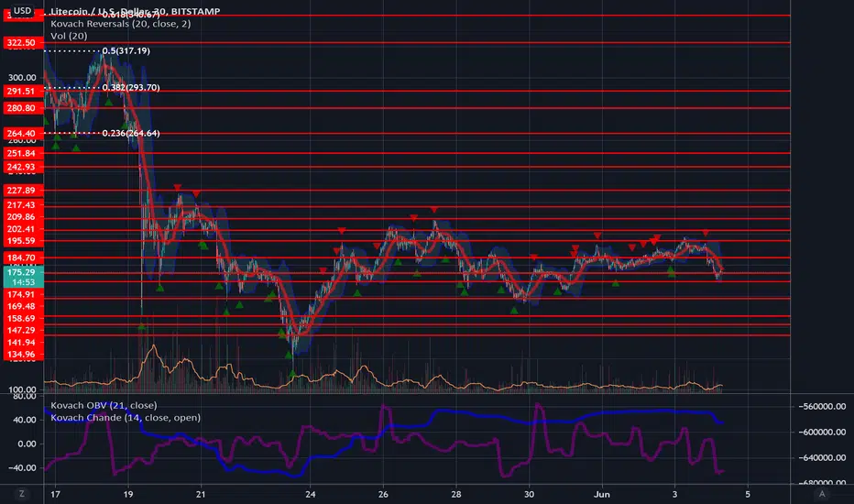Open the timezone Z button
The image size is (854, 504).
[22, 494]
